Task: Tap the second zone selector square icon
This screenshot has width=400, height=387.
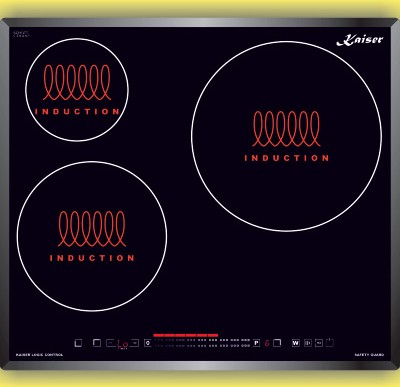Action: click(x=97, y=343)
